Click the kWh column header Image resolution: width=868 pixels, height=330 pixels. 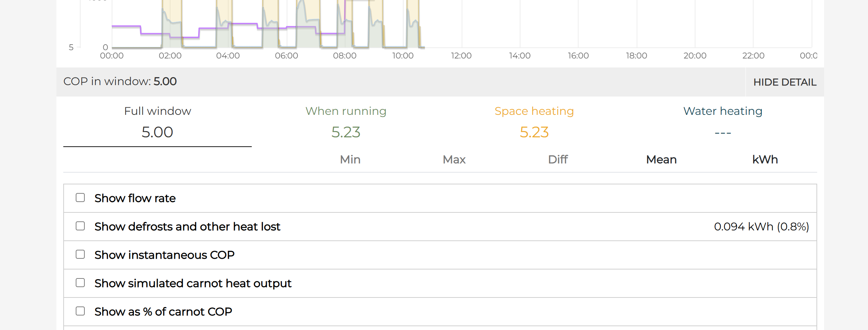tap(765, 159)
